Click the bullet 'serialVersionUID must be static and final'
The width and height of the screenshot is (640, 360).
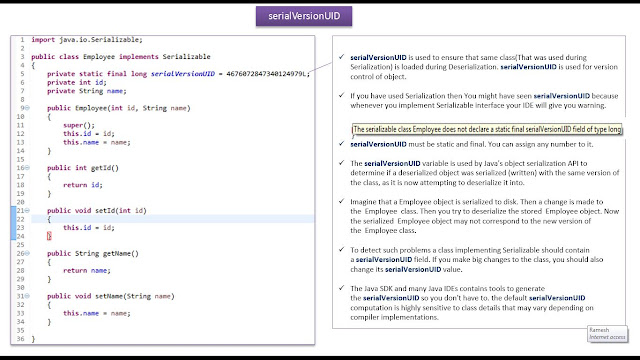pyautogui.click(x=472, y=144)
